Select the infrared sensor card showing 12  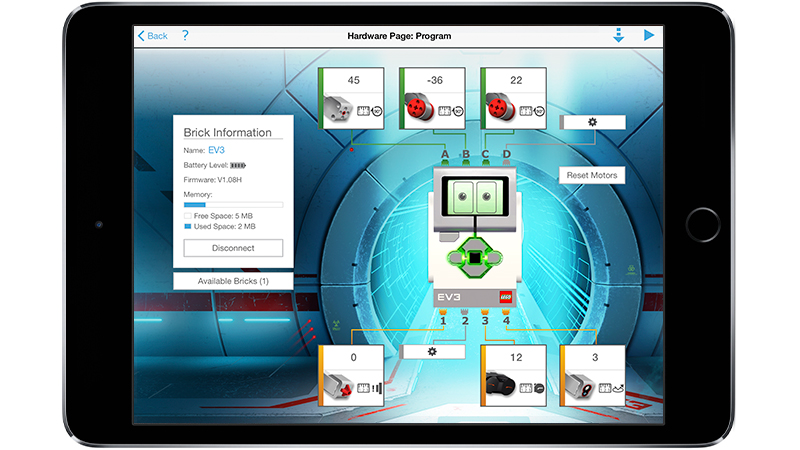pos(514,376)
